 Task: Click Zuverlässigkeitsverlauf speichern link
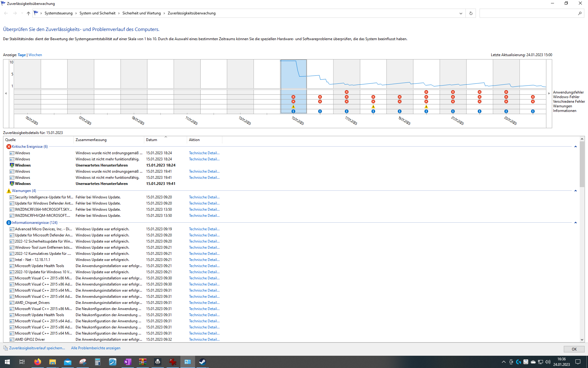point(37,348)
